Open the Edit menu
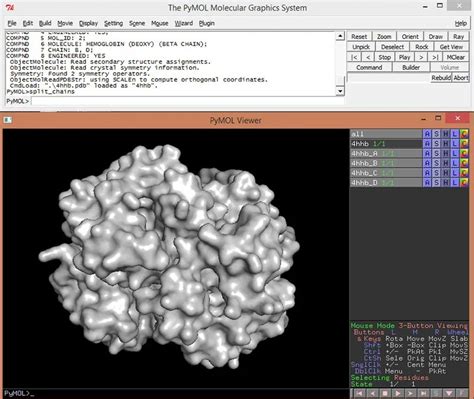Viewport: 474px width, 399px height. pyautogui.click(x=28, y=23)
